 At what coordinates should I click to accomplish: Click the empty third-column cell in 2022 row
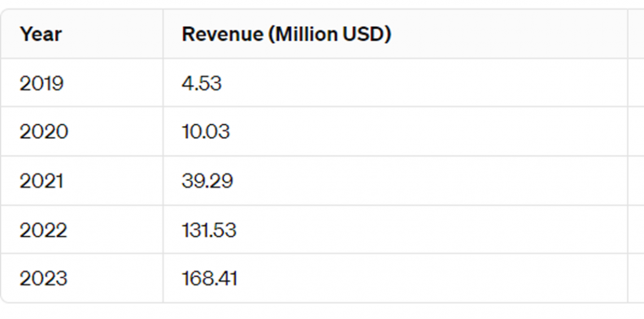[x=636, y=230]
